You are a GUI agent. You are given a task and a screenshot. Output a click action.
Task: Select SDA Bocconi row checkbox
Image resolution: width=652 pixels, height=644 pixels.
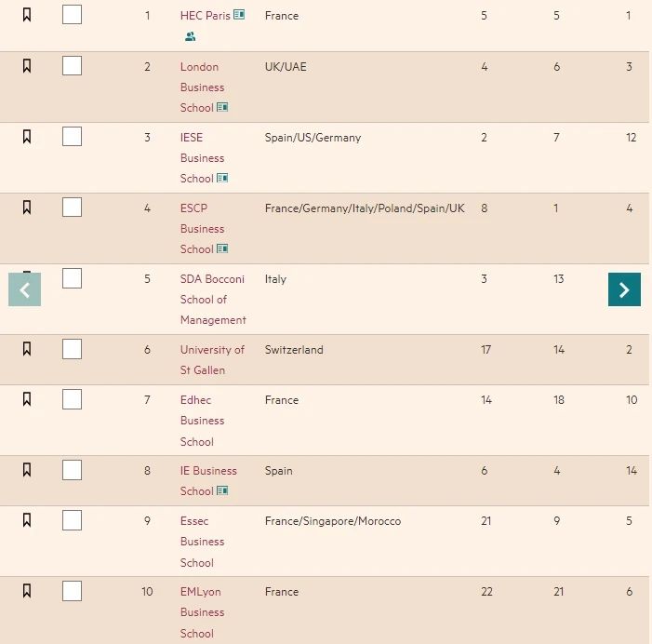pos(72,278)
